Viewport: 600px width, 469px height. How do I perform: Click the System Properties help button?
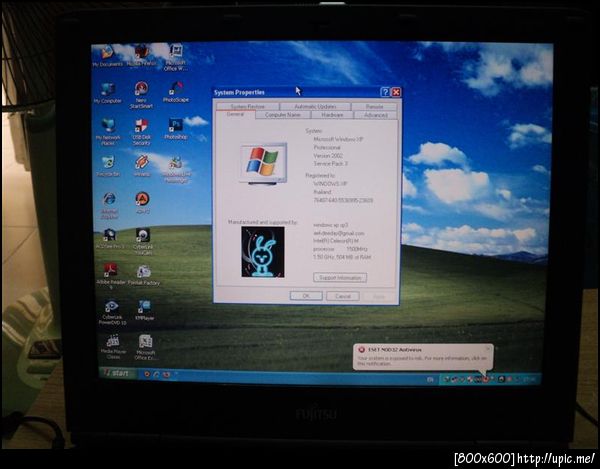click(x=385, y=92)
